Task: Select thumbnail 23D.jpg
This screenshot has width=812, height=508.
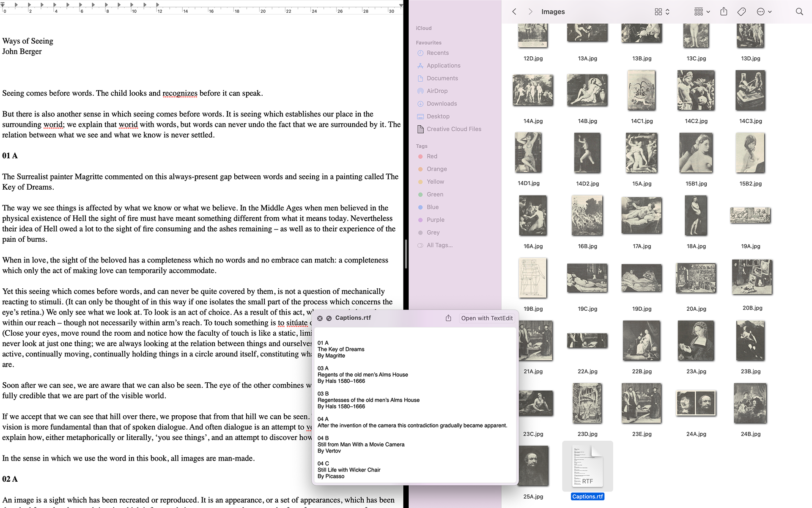Action: pos(587,403)
